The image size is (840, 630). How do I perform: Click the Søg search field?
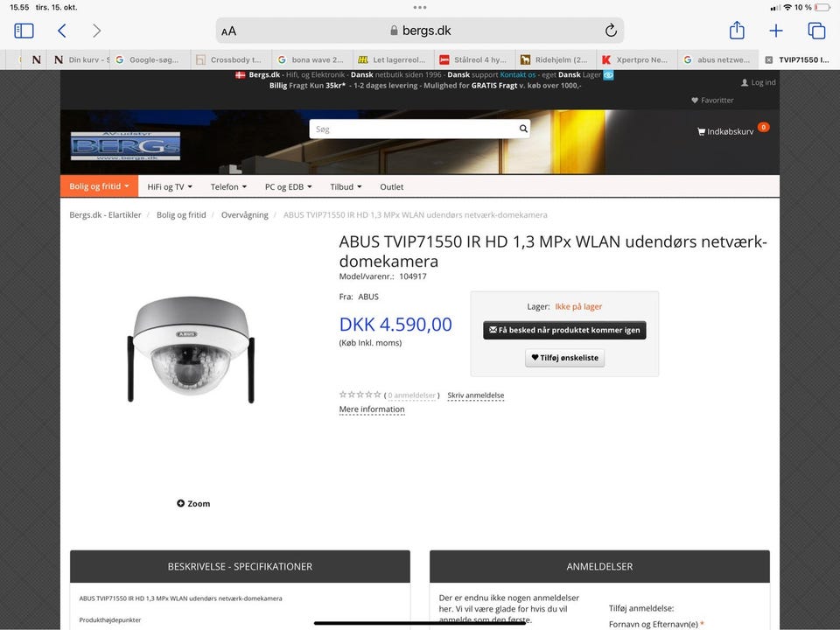click(x=414, y=129)
